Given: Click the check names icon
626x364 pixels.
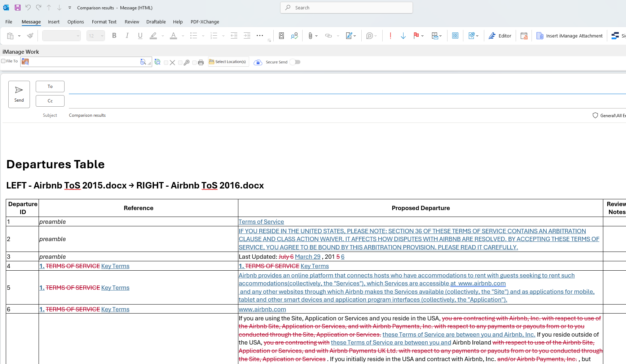Looking at the screenshot, I should 294,36.
